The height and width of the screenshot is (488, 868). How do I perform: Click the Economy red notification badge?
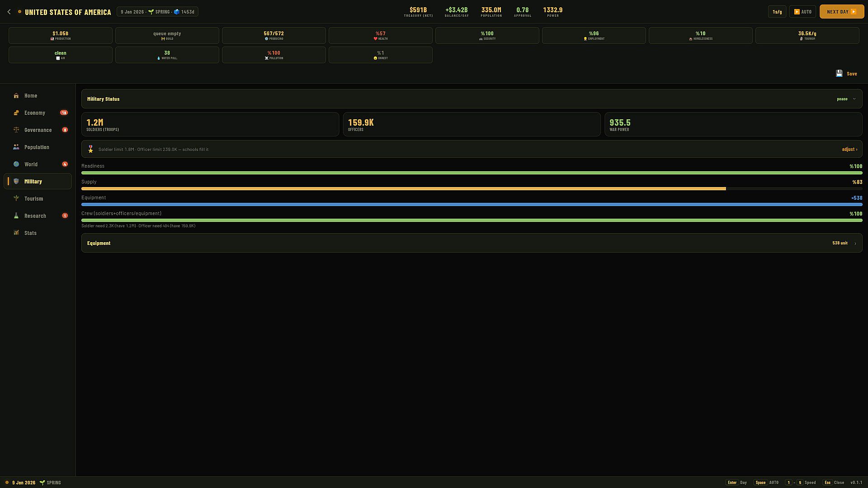point(64,113)
